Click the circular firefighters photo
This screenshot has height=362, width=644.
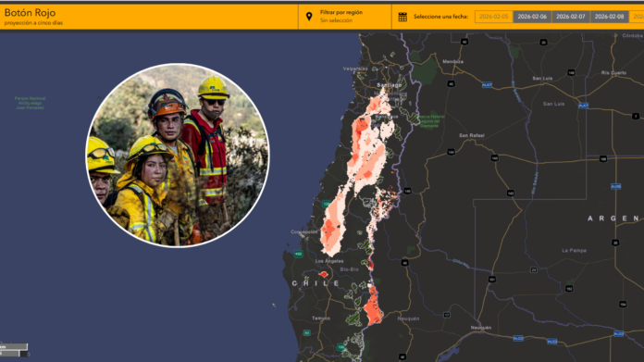coord(178,155)
